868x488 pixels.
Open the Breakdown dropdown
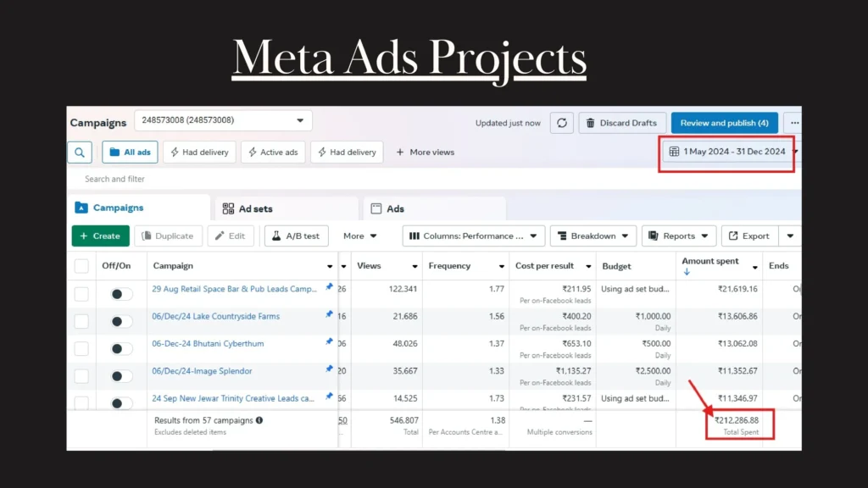tap(593, 236)
